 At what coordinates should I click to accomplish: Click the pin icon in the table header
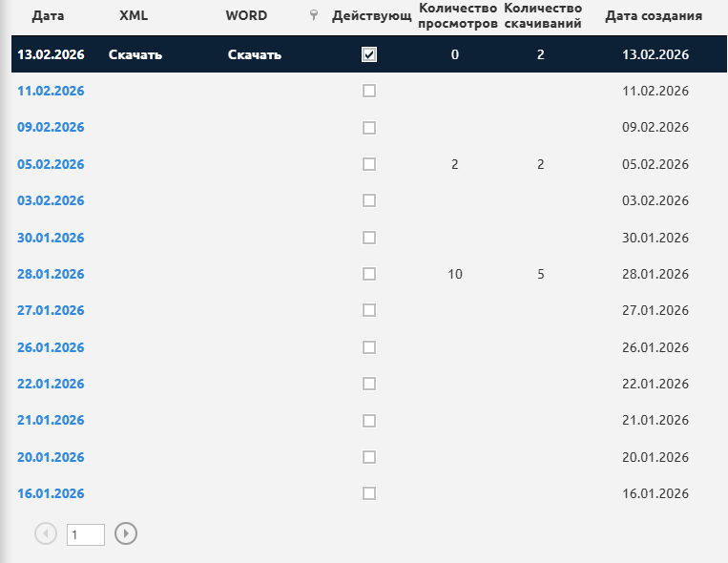[x=314, y=15]
